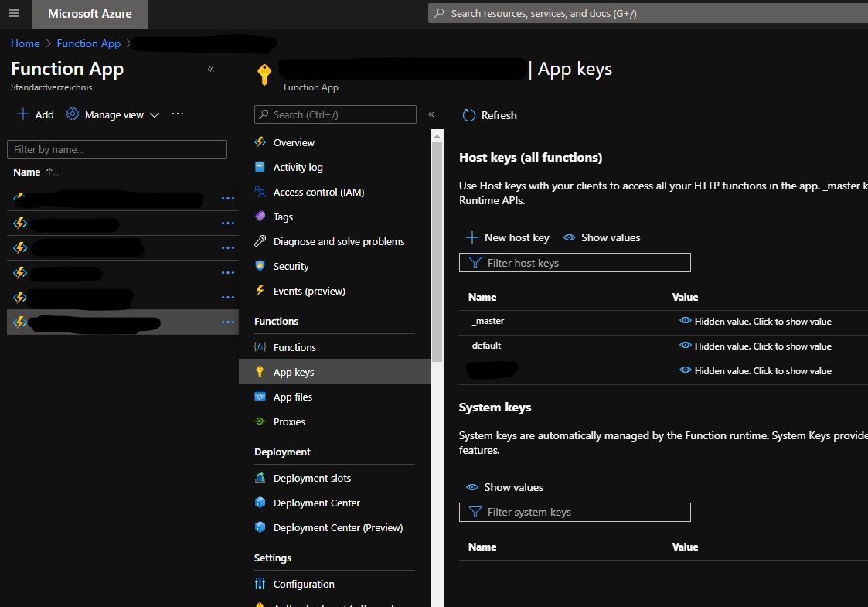This screenshot has height=607, width=868.
Task: Click the sidebar scrollbar thumb
Action: (437, 252)
